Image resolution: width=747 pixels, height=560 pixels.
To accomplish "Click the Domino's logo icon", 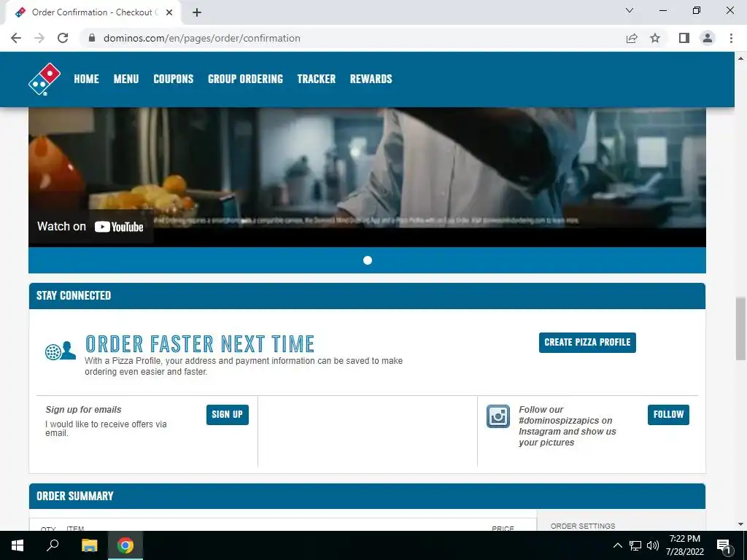I will point(44,79).
